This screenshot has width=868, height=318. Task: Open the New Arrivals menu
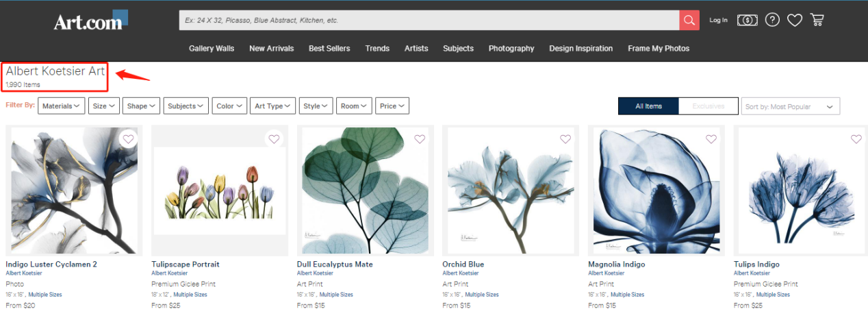272,49
